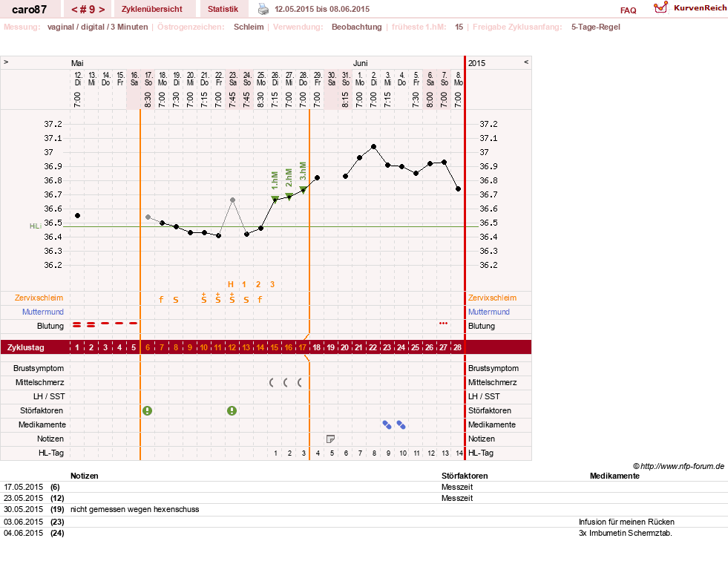The width and height of the screenshot is (728, 564).
Task: Click the bleeding mark on cycle day 5
Action: (x=134, y=323)
